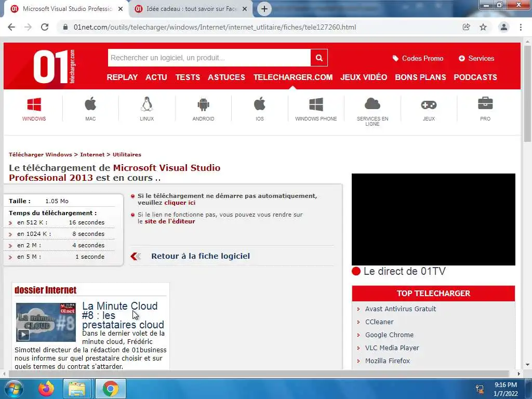
Task: Open the ASTUCES menu item
Action: coord(227,77)
